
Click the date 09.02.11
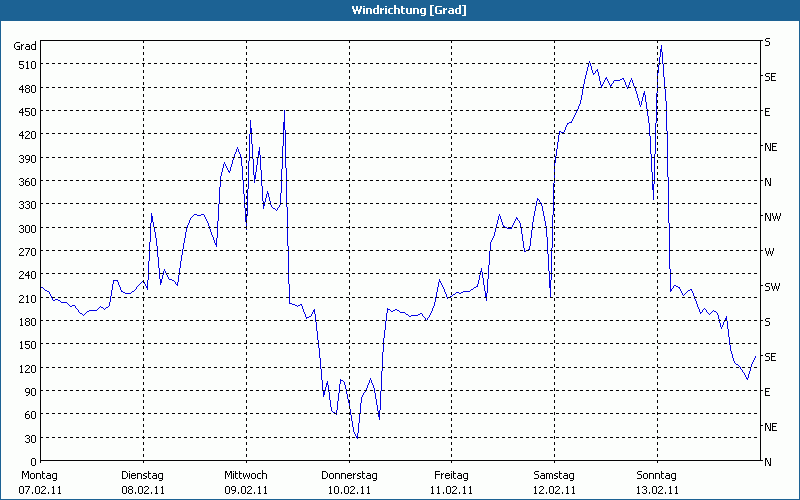pyautogui.click(x=246, y=490)
